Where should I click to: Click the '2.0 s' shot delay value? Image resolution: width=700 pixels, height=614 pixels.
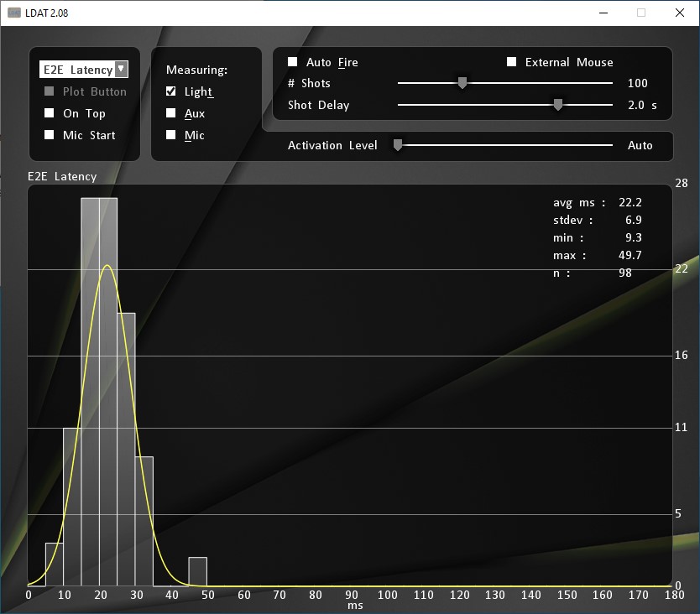[x=642, y=106]
